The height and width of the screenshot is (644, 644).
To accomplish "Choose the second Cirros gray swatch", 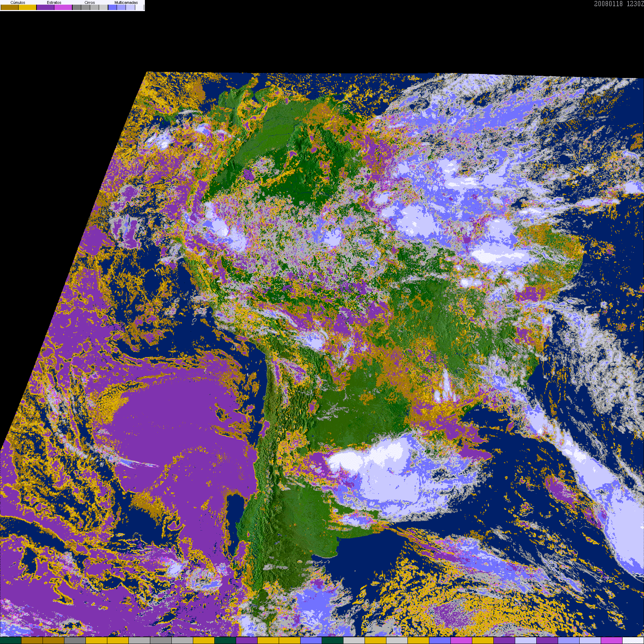I will pyautogui.click(x=86, y=8).
